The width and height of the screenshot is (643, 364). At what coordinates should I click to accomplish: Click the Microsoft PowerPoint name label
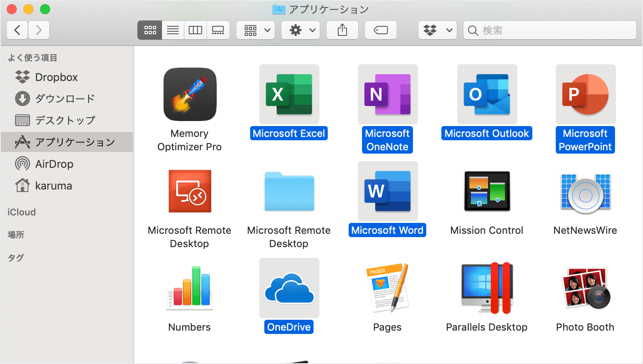point(585,140)
